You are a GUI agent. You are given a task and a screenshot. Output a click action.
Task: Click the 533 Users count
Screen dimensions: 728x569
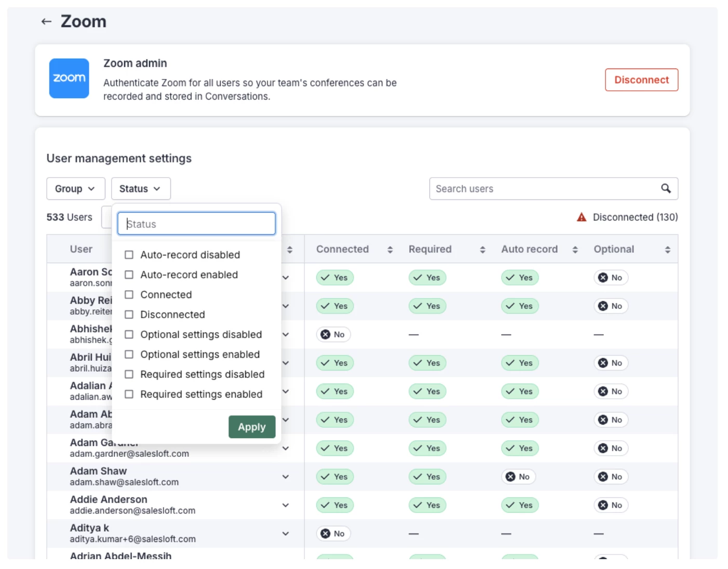coord(69,217)
